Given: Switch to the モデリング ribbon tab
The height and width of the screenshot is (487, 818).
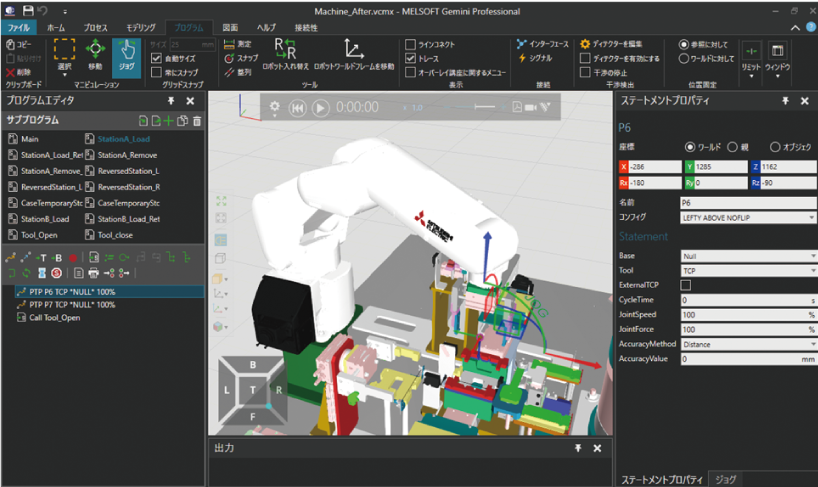Looking at the screenshot, I should click(140, 27).
